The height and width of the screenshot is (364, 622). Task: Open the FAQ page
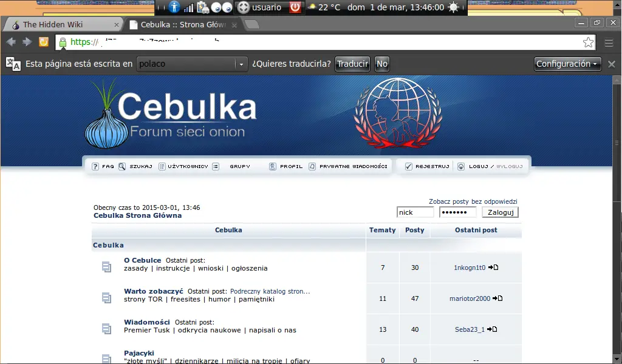pos(108,166)
